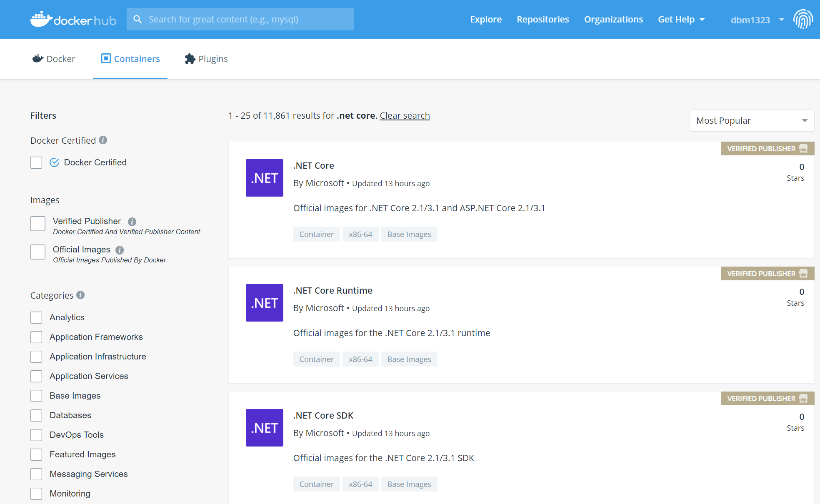Expand the Get Help navigation dropdown
820x504 pixels.
tap(680, 19)
